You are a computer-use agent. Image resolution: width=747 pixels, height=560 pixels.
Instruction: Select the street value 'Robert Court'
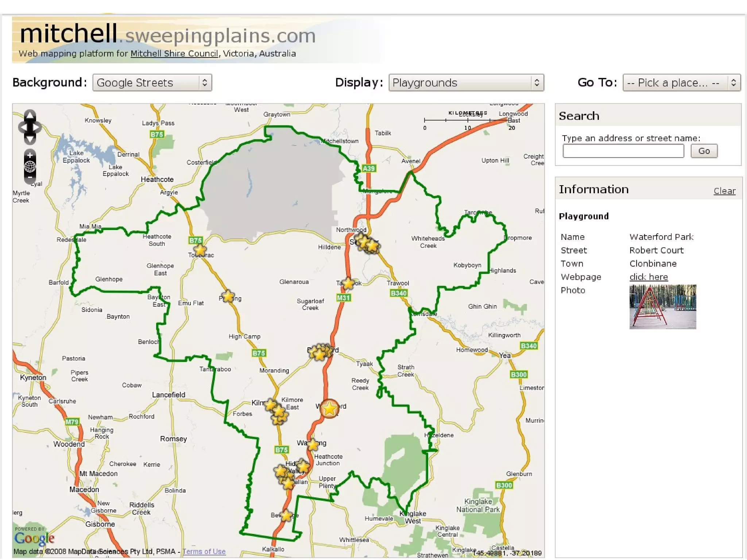[656, 250]
